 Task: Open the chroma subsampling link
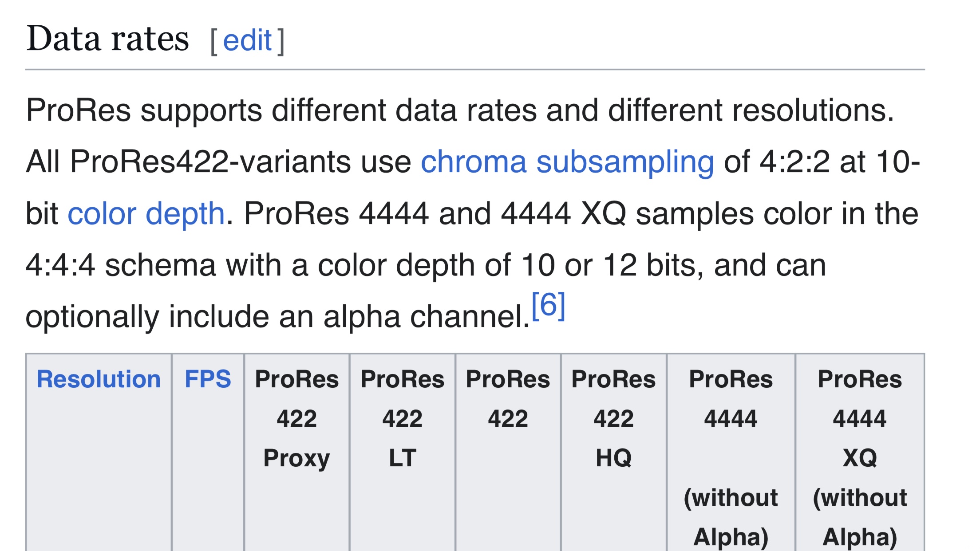click(567, 161)
